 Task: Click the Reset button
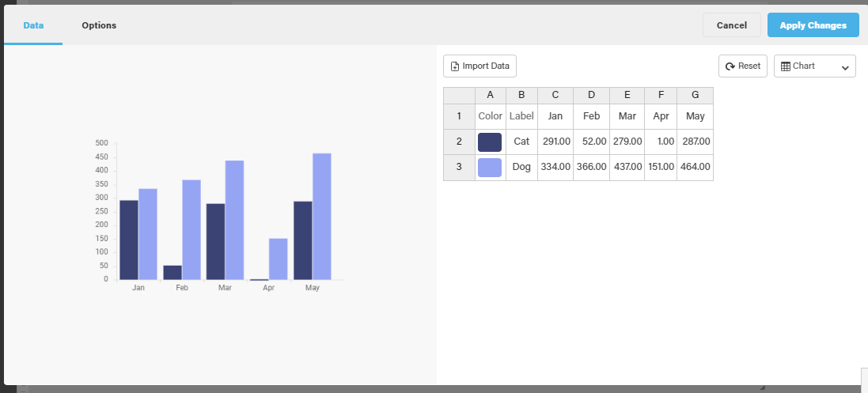[743, 66]
